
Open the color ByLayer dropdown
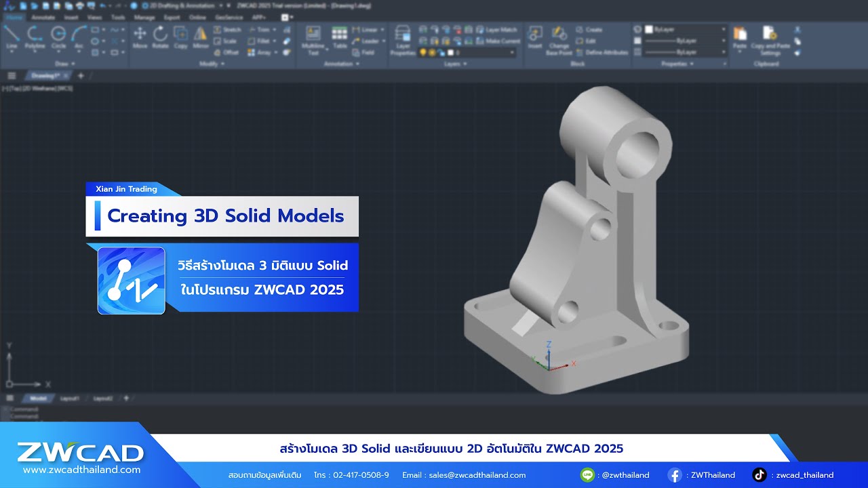[x=685, y=30]
